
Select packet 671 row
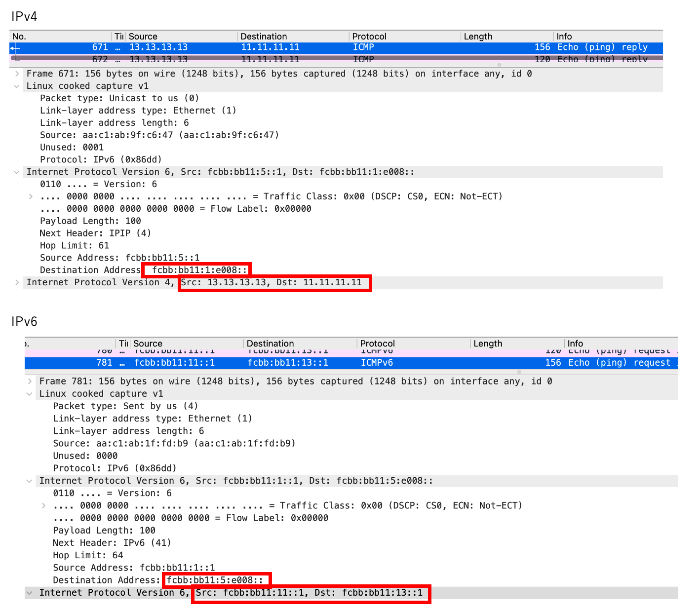[x=336, y=47]
